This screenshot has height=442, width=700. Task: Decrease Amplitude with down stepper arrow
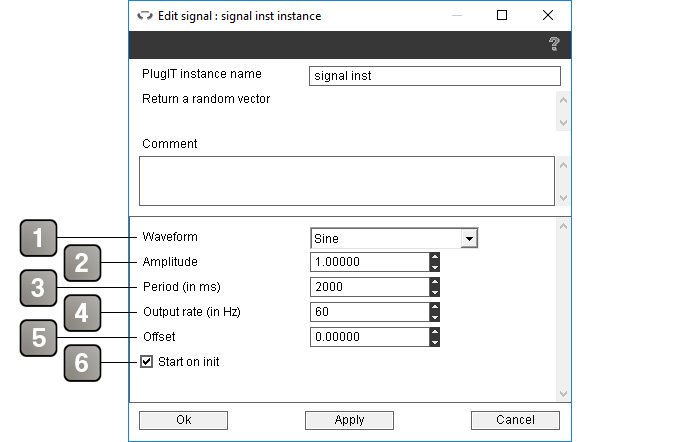434,267
